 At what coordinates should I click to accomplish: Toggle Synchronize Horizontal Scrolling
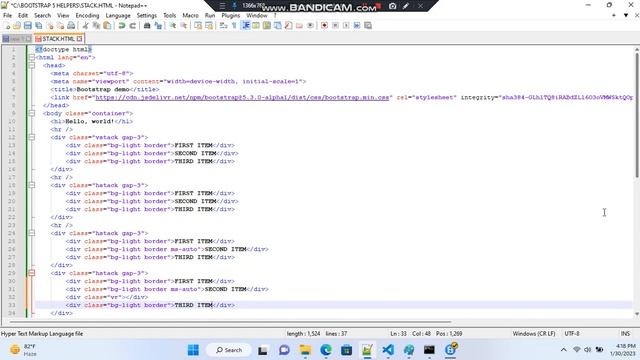(209, 25)
